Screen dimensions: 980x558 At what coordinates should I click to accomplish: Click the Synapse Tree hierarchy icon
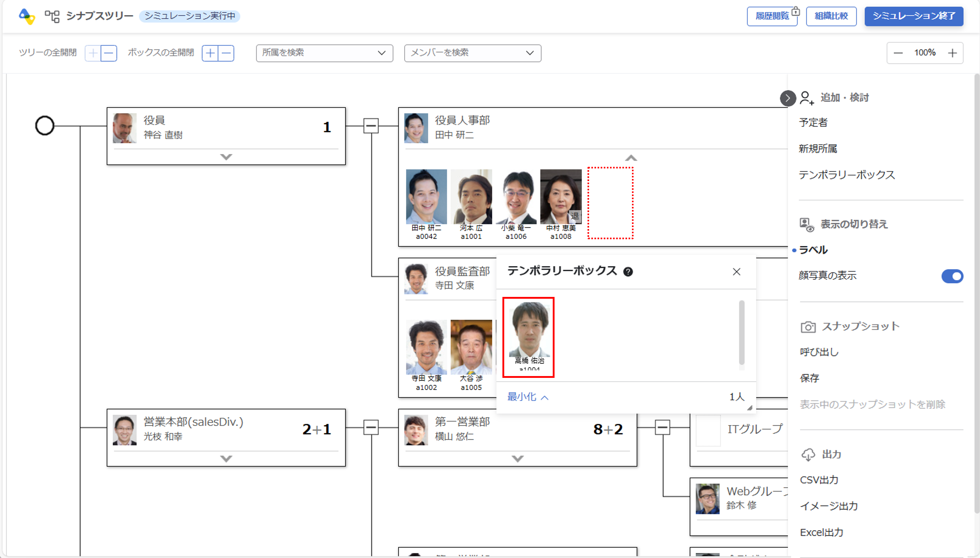(52, 16)
